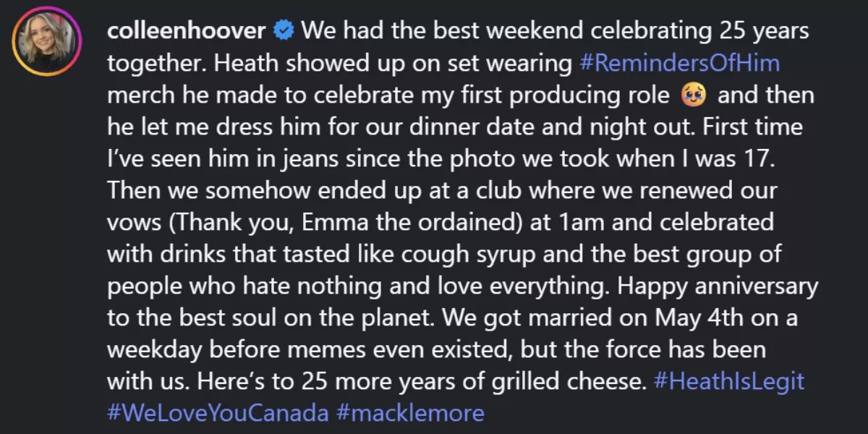
Task: Click the word "Emma" in the caption
Action: pos(325,222)
